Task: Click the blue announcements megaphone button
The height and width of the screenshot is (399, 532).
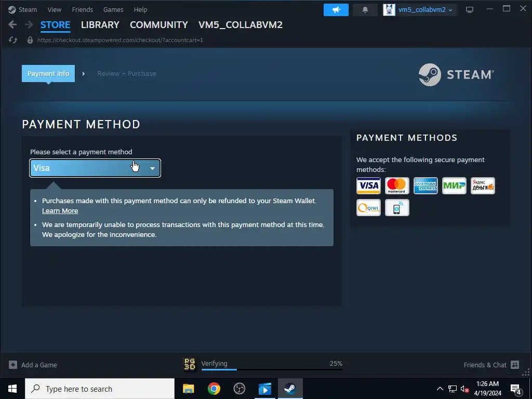Action: 336,10
